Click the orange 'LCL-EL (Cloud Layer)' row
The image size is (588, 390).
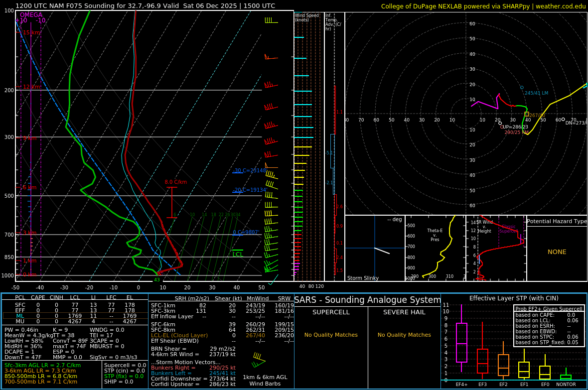click(x=222, y=335)
